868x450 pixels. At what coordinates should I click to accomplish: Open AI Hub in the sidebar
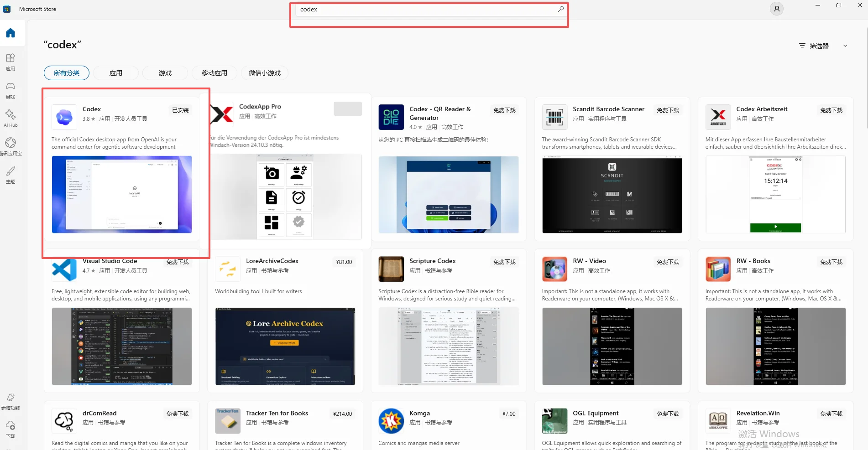(x=10, y=119)
